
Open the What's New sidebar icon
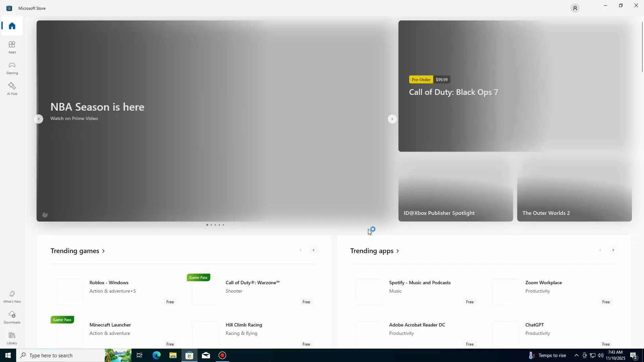pyautogui.click(x=12, y=296)
